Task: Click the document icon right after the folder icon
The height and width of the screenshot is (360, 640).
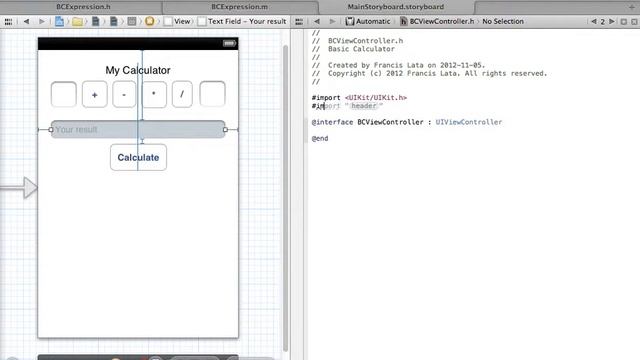Action: [96, 22]
